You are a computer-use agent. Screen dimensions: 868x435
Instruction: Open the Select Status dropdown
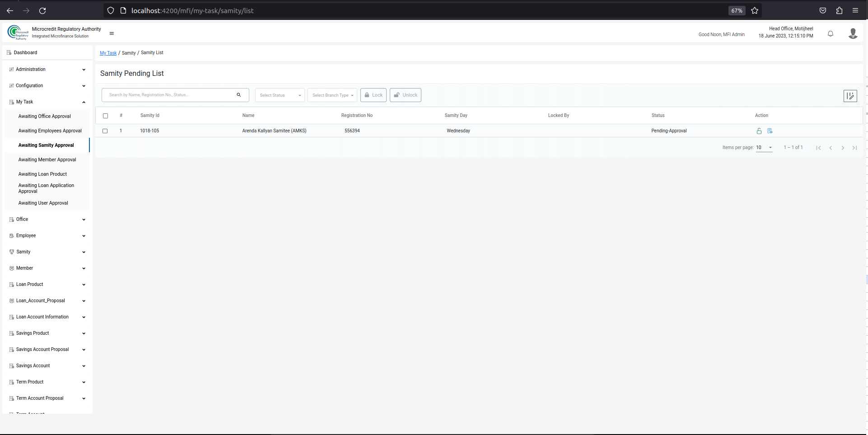point(280,95)
